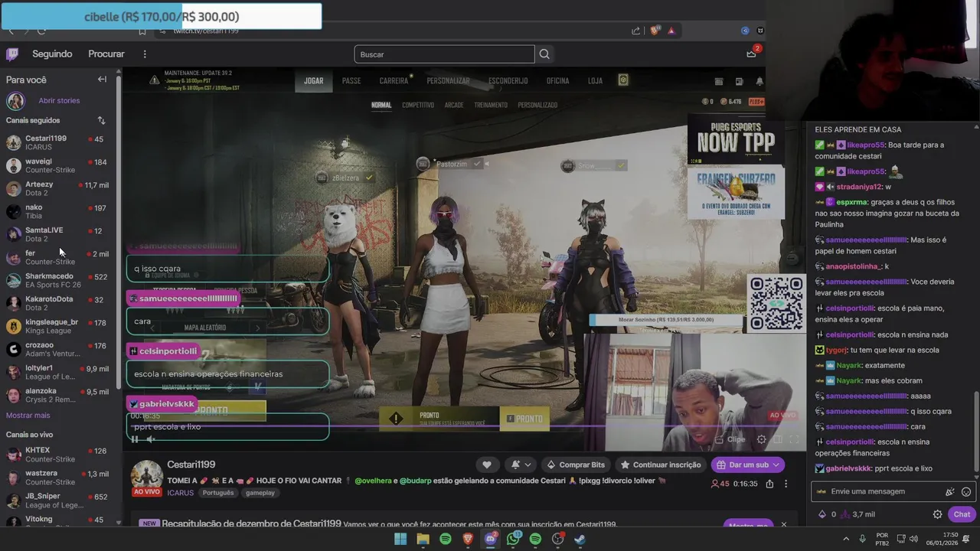Click the search magnifier button

[544, 54]
